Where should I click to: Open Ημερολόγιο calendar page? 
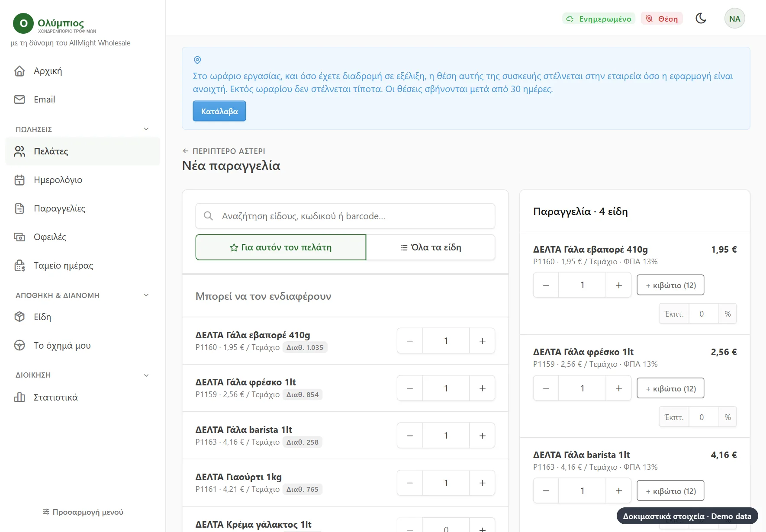pyautogui.click(x=83, y=180)
